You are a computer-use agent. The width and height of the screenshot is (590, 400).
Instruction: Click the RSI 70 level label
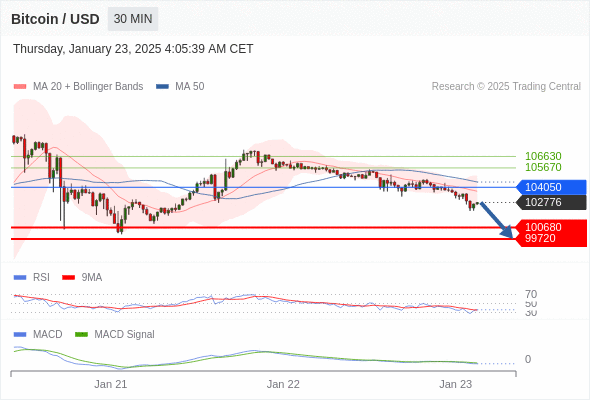point(531,294)
